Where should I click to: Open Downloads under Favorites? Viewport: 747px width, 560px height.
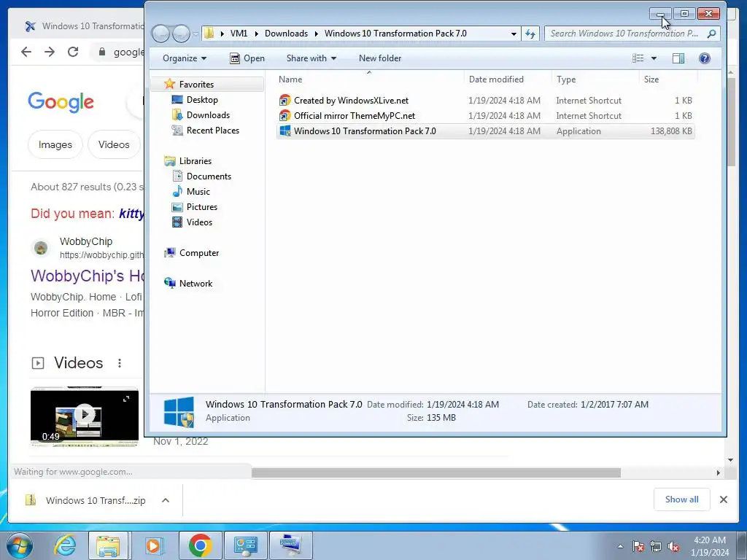coord(208,114)
